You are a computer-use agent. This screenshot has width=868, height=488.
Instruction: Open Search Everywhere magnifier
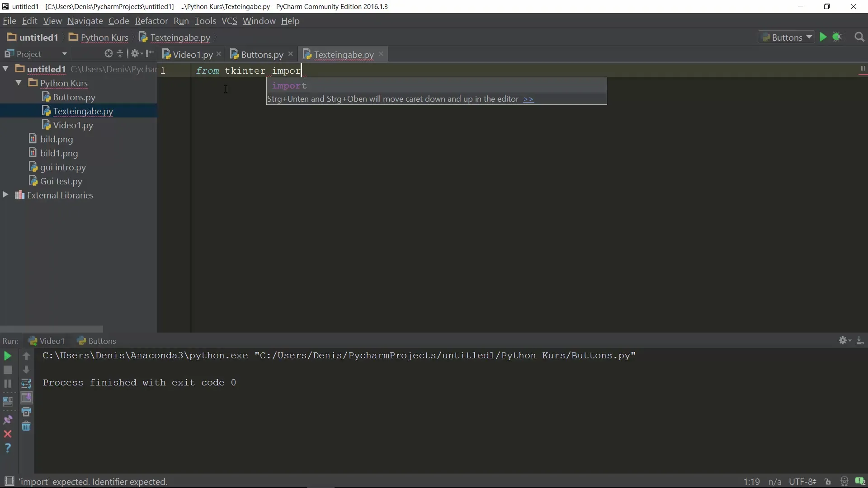point(859,37)
